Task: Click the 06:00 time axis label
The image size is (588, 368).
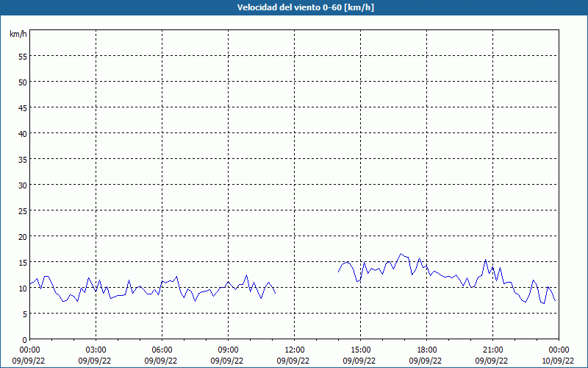Action: pos(162,350)
